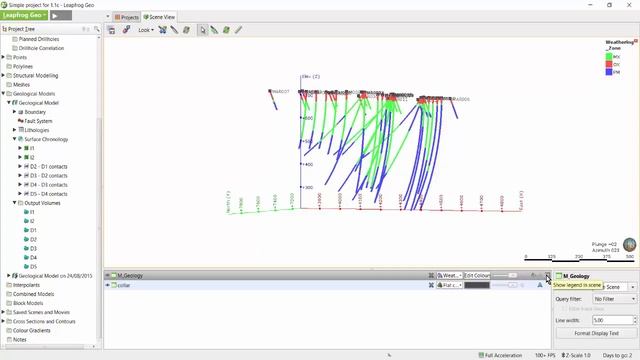Click the orientation compass globe in scene
This screenshot has height=360, width=640.
(629, 244)
